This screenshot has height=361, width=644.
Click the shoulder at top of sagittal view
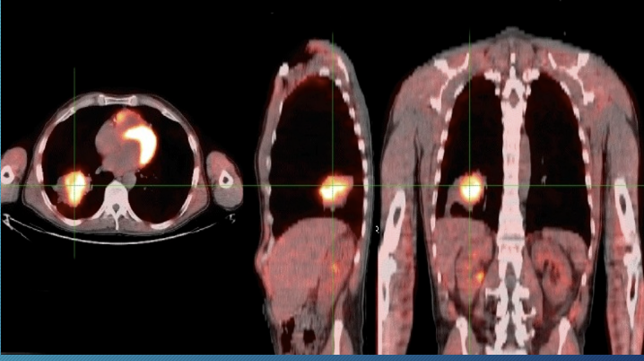314,54
